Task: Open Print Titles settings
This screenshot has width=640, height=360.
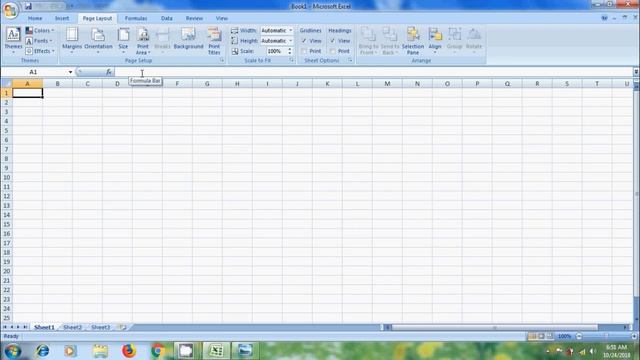Action: 214,41
